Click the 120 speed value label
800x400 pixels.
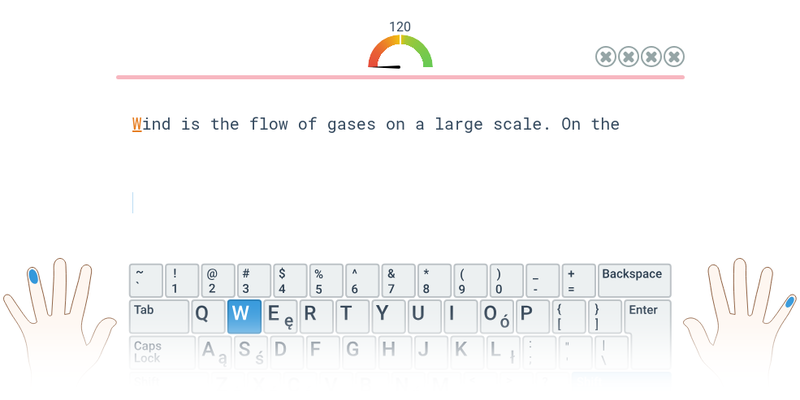[x=400, y=27]
